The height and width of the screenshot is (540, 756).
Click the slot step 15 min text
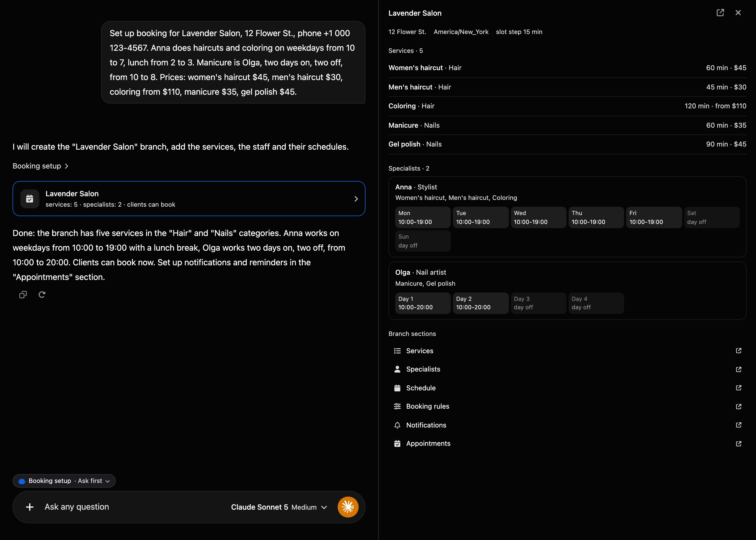pyautogui.click(x=519, y=32)
